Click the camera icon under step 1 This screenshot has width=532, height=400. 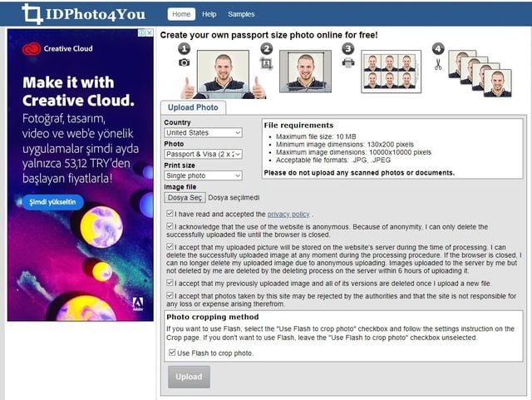point(185,62)
